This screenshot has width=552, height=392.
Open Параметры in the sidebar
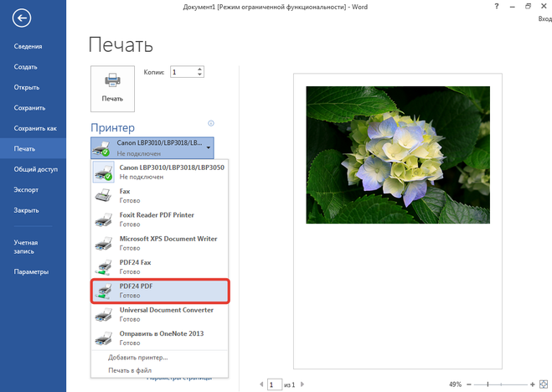(31, 271)
